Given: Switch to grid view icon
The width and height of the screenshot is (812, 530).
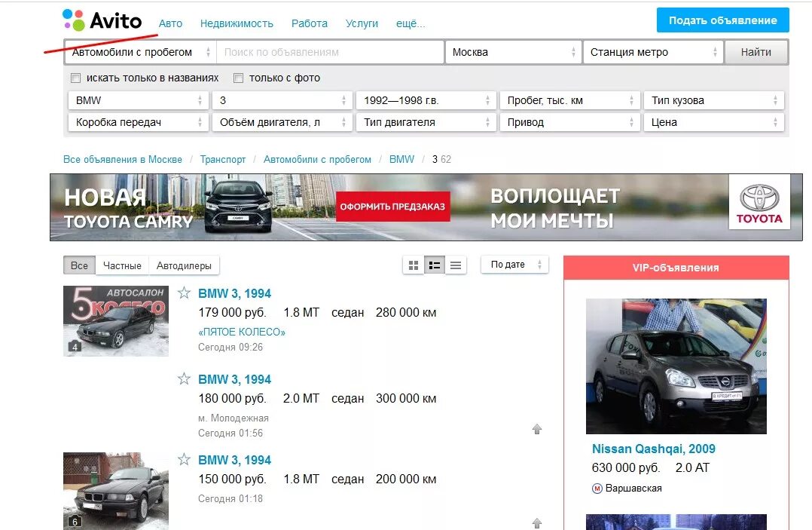Looking at the screenshot, I should [414, 265].
